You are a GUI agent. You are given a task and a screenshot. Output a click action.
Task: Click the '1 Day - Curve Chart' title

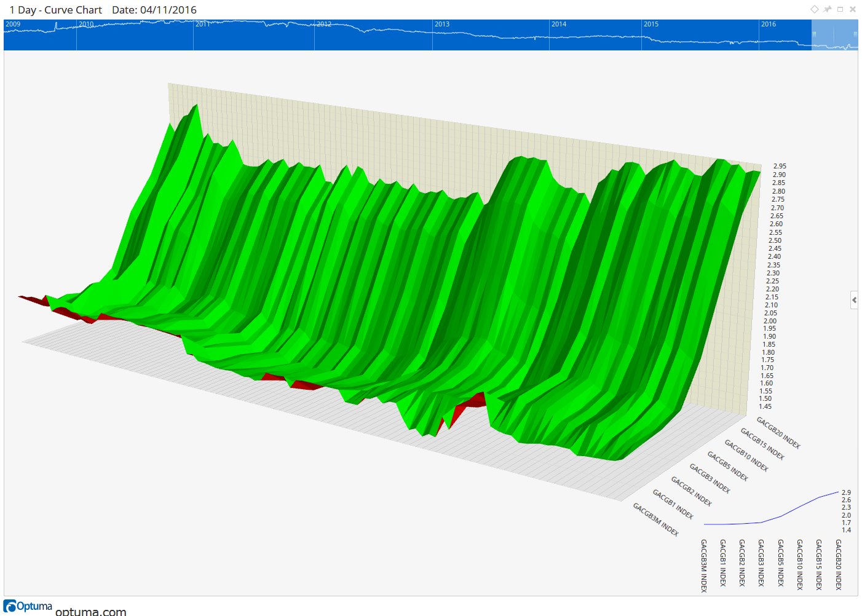click(56, 10)
